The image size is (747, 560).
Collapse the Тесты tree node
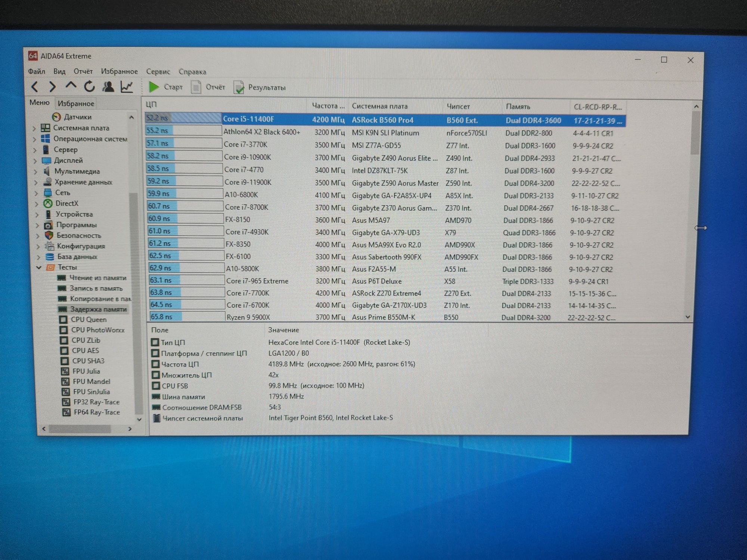click(x=39, y=267)
